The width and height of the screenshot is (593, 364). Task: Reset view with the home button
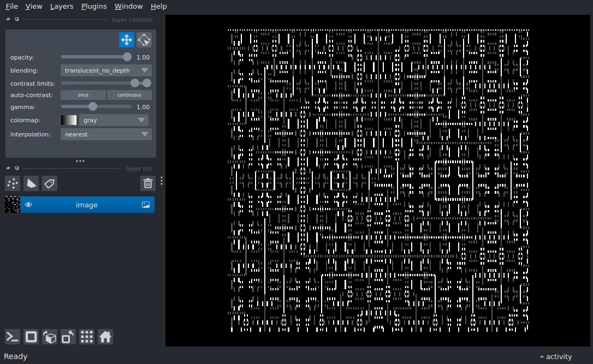105,337
